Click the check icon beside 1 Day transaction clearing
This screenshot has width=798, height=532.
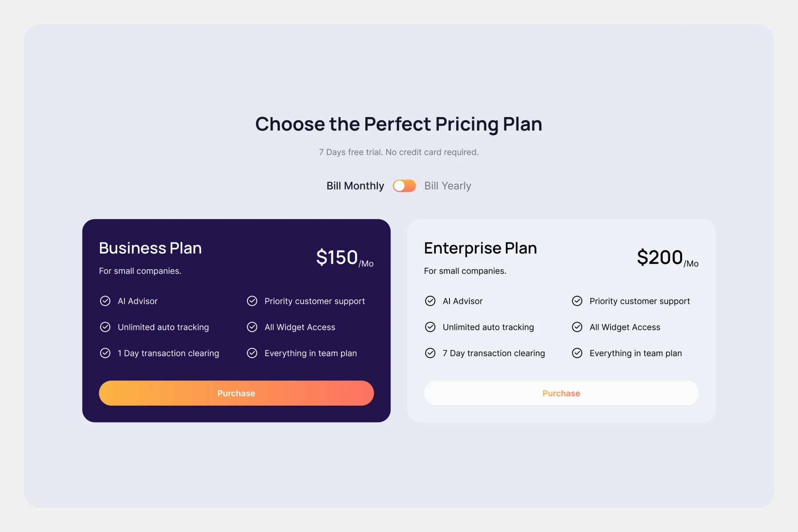pos(105,353)
